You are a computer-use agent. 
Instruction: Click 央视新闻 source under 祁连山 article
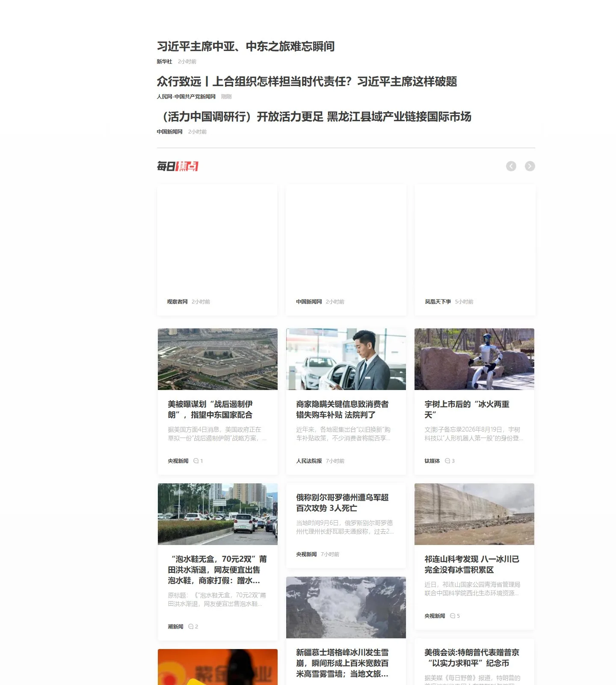(435, 616)
